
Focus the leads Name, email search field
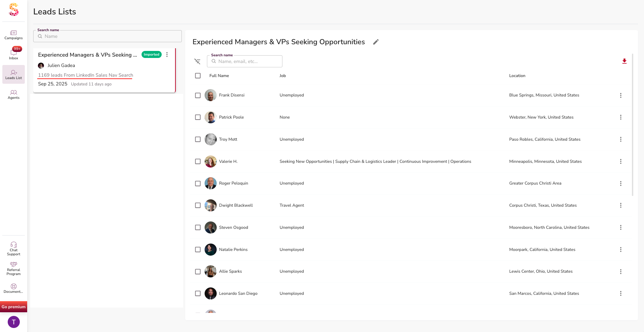[248, 61]
